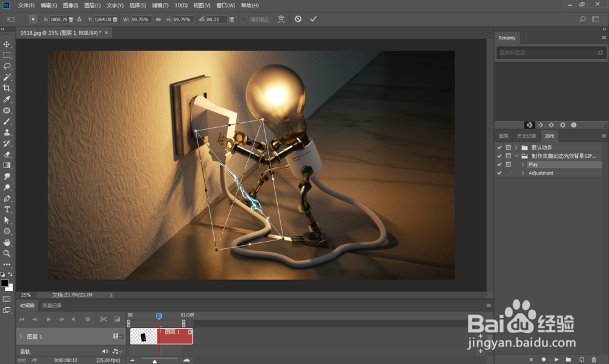Toggle the width-height link icon
The width and height of the screenshot is (609, 364).
[158, 19]
